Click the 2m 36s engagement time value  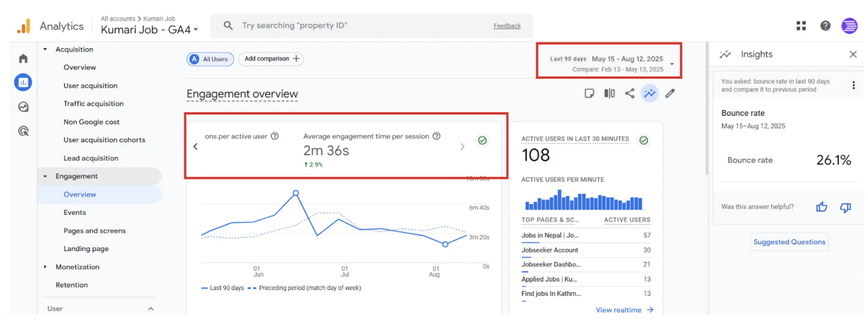tap(326, 150)
